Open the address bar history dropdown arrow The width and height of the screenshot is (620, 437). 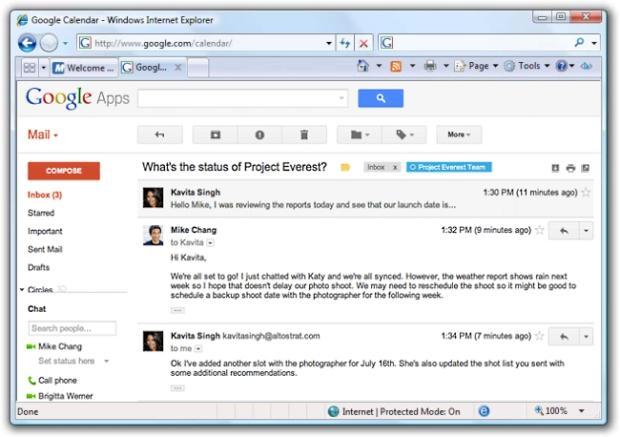pyautogui.click(x=329, y=43)
